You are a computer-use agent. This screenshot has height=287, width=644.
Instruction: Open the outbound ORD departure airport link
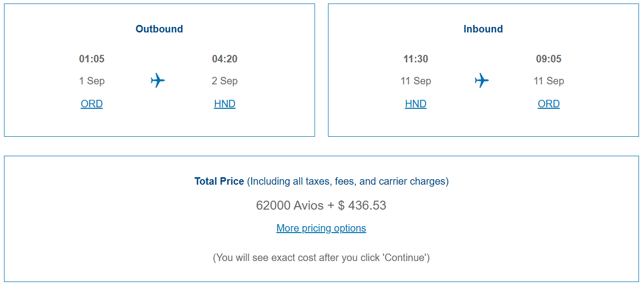92,104
